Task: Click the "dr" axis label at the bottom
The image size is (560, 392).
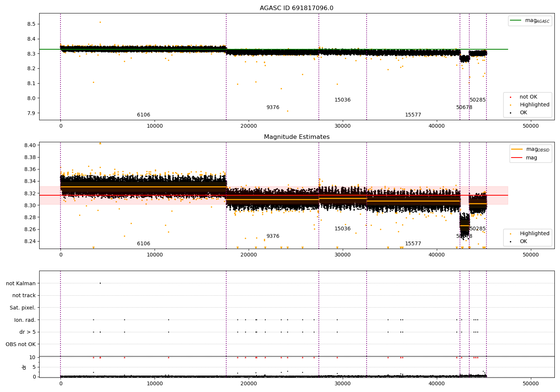Action: tap(24, 367)
